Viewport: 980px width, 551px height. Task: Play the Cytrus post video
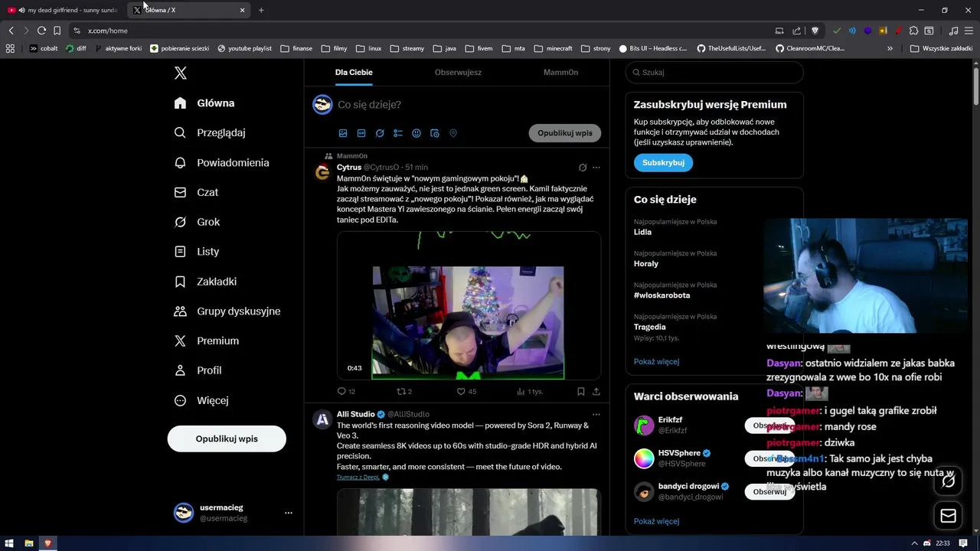469,305
